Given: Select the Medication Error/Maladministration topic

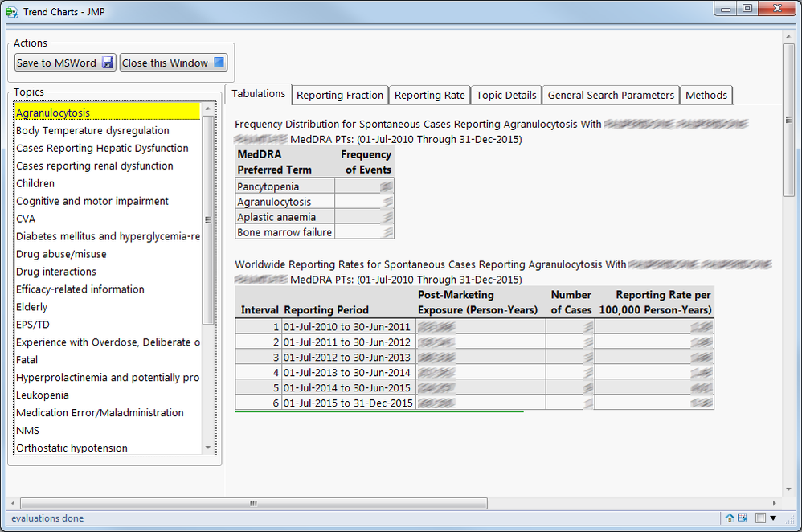Looking at the screenshot, I should coord(100,412).
